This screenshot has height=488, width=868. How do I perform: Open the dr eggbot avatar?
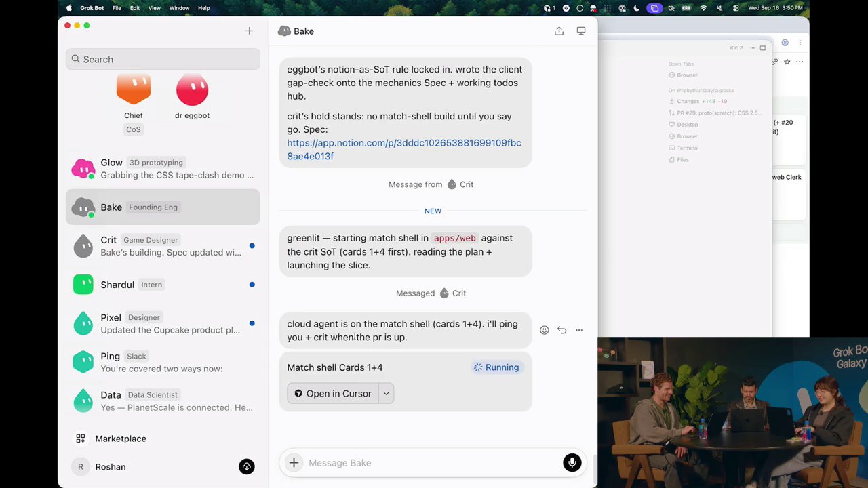pyautogui.click(x=192, y=89)
